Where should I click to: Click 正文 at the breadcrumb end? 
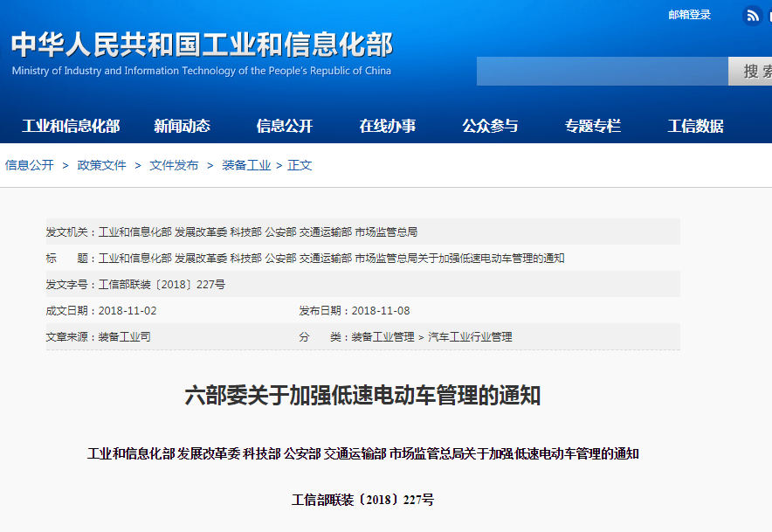click(300, 165)
